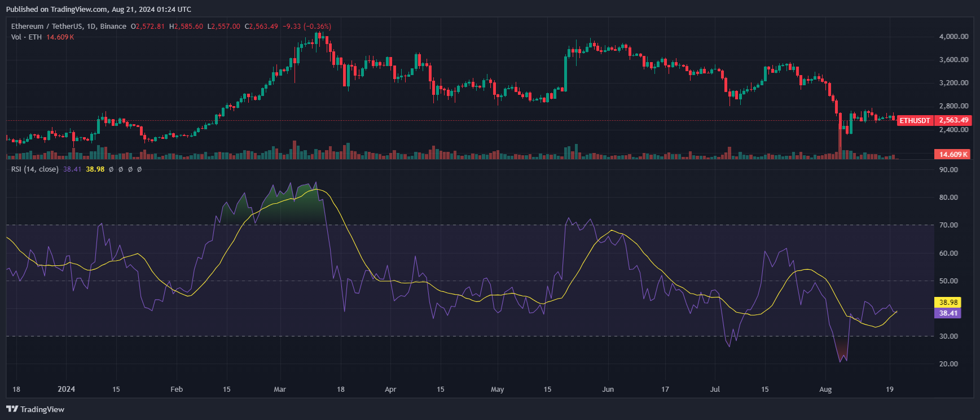Click the Mar label on the time axis

(x=280, y=390)
